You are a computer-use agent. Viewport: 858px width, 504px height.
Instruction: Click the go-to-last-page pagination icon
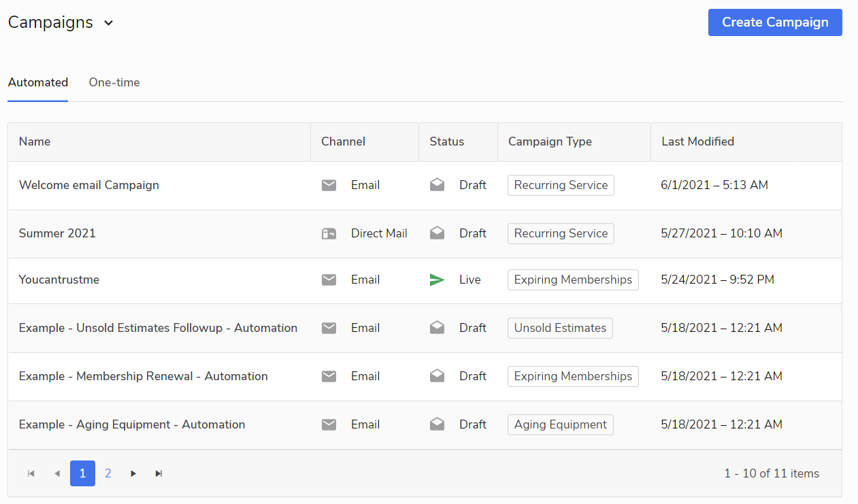159,473
